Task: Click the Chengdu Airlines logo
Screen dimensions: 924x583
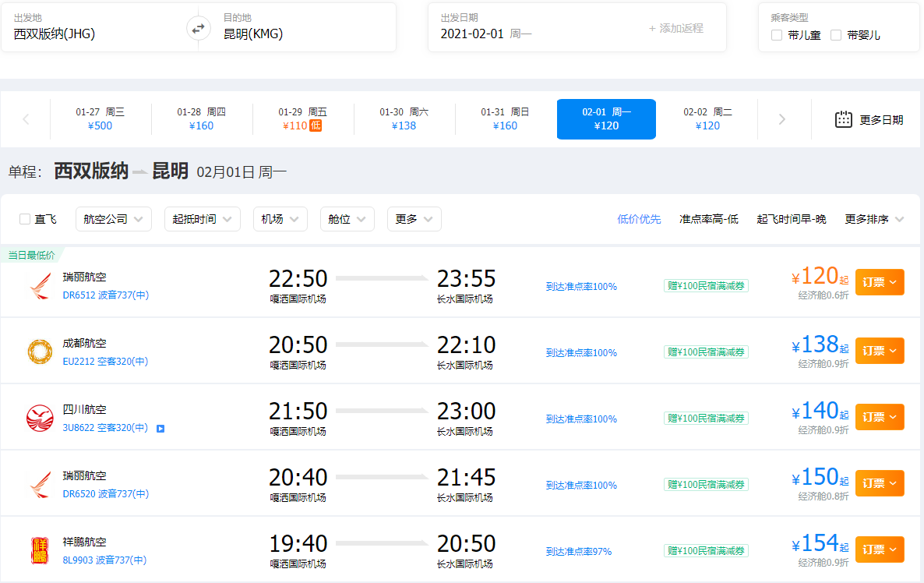Action: [x=40, y=352]
